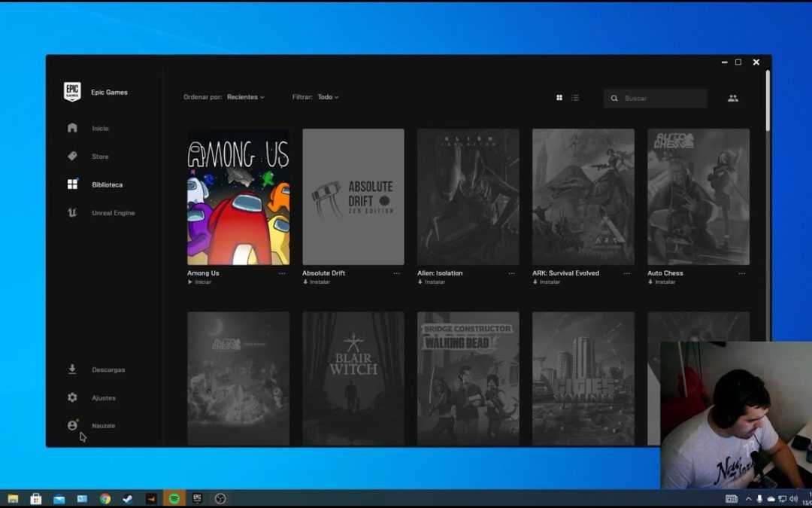This screenshot has width=812, height=508.
Task: Click Instalar under Absolute Drift
Action: (x=320, y=282)
